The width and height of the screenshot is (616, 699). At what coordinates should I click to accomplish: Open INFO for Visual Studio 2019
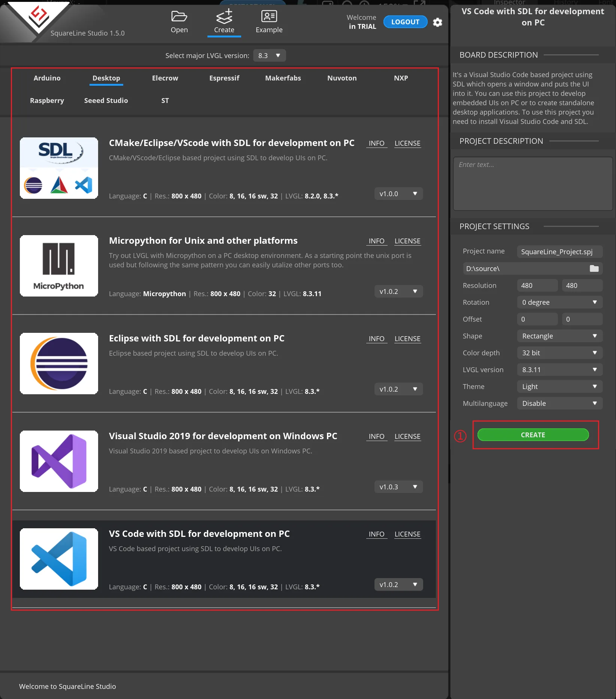[x=376, y=436]
